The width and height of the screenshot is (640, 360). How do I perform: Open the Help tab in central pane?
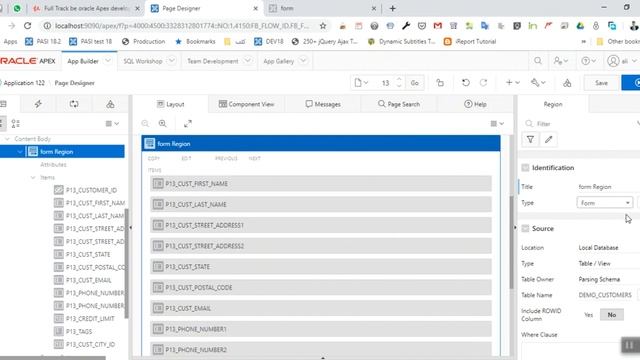[475, 104]
